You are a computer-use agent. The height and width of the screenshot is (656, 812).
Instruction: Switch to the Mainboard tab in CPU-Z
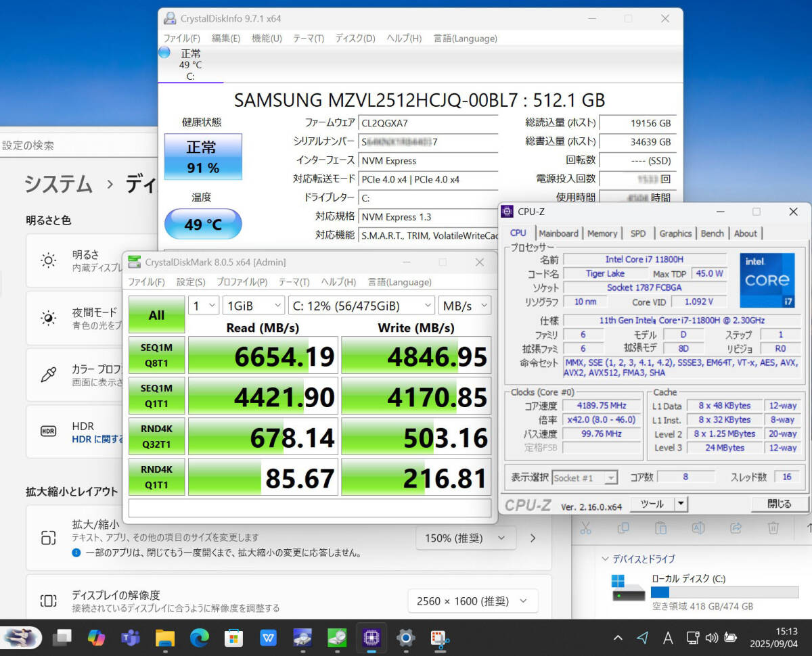click(558, 233)
